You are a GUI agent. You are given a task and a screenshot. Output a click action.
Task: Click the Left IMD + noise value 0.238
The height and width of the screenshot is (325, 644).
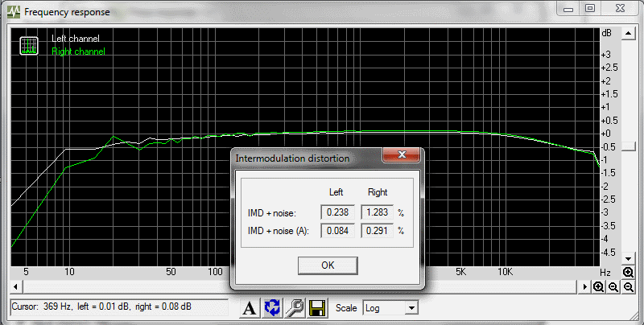tap(337, 212)
